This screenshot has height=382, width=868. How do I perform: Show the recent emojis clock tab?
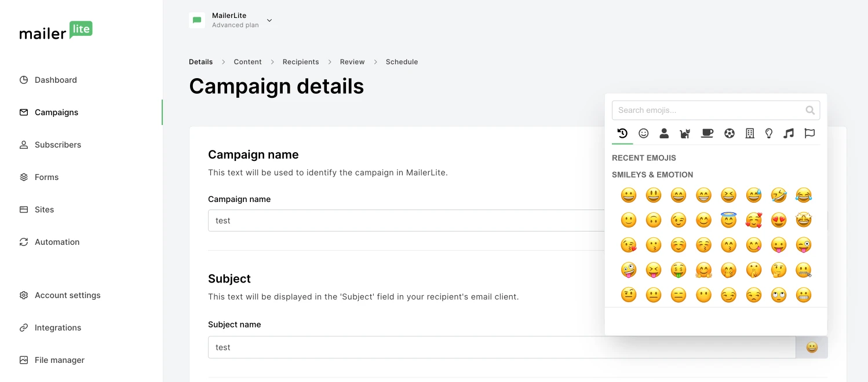tap(622, 134)
